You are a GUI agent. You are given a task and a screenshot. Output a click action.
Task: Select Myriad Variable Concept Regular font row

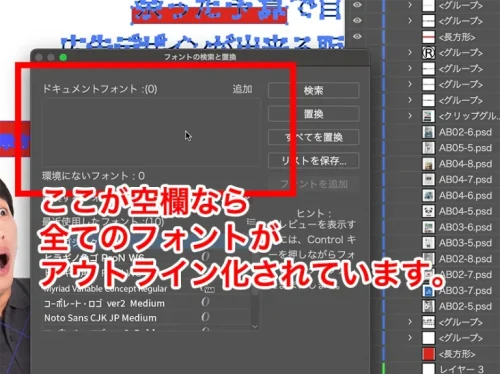point(147,288)
